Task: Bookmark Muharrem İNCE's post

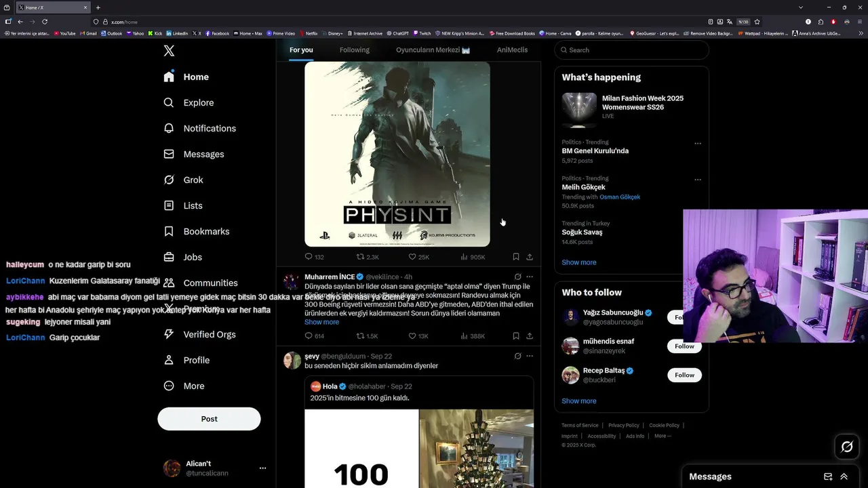Action: click(516, 335)
